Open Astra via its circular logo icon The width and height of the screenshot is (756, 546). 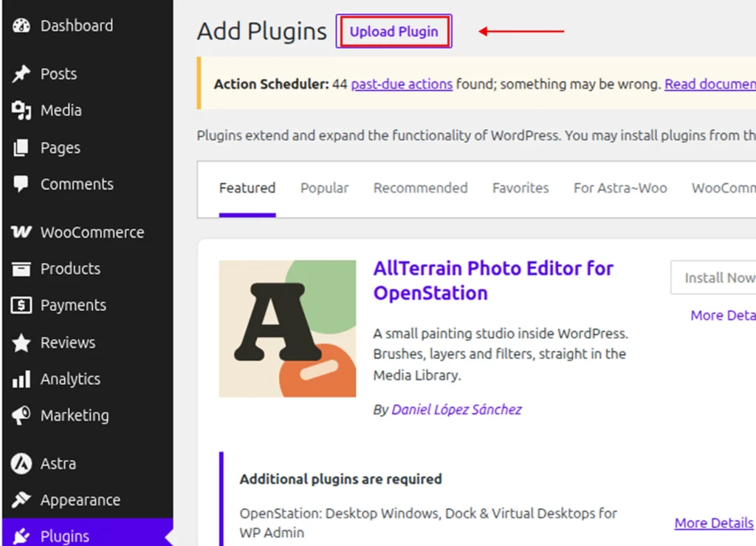pyautogui.click(x=21, y=463)
